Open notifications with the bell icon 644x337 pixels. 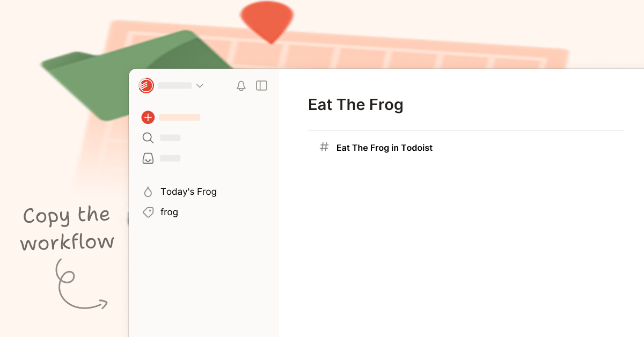(241, 86)
